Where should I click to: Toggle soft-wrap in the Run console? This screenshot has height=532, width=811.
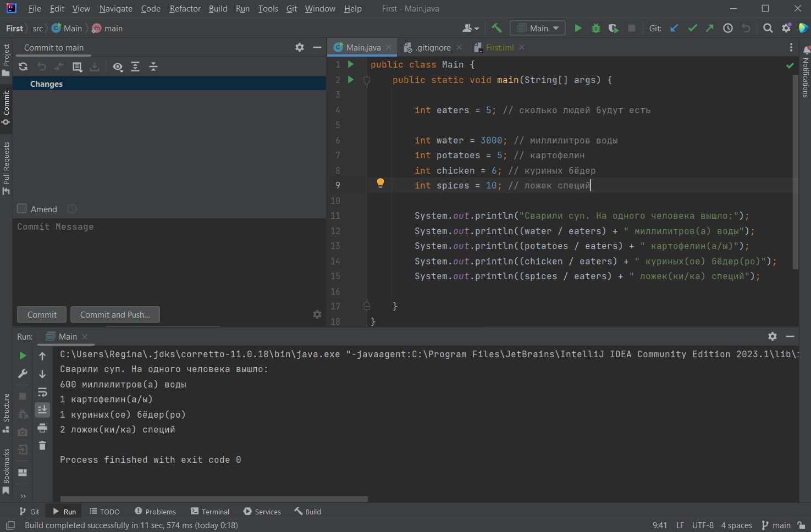pyautogui.click(x=42, y=392)
